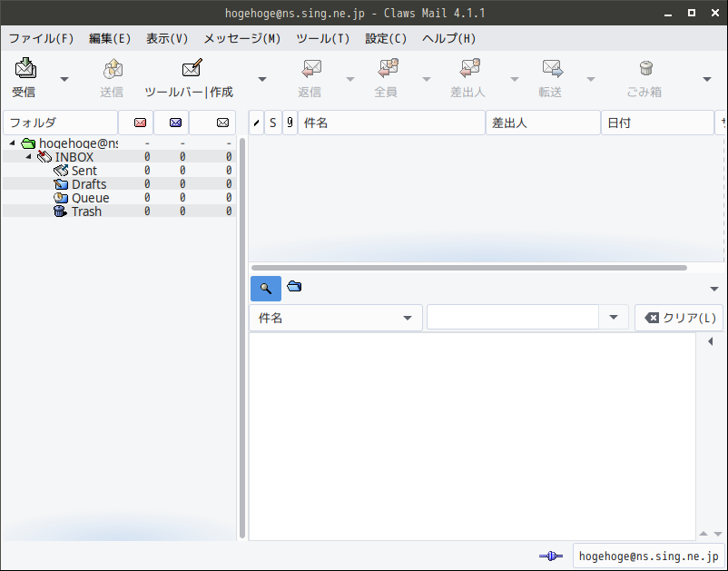Click the 全員 (reply all) toolbar icon
The image size is (728, 571).
click(388, 68)
